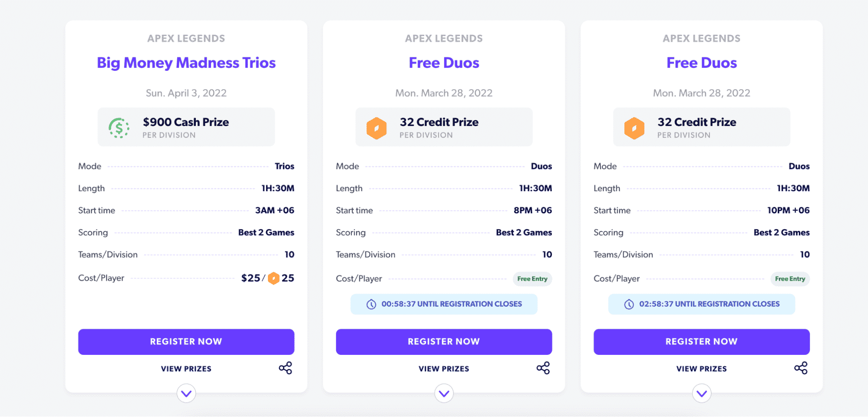The width and height of the screenshot is (868, 417).
Task: Click Free Entry badge on 8PM Duos card
Action: pyautogui.click(x=532, y=279)
